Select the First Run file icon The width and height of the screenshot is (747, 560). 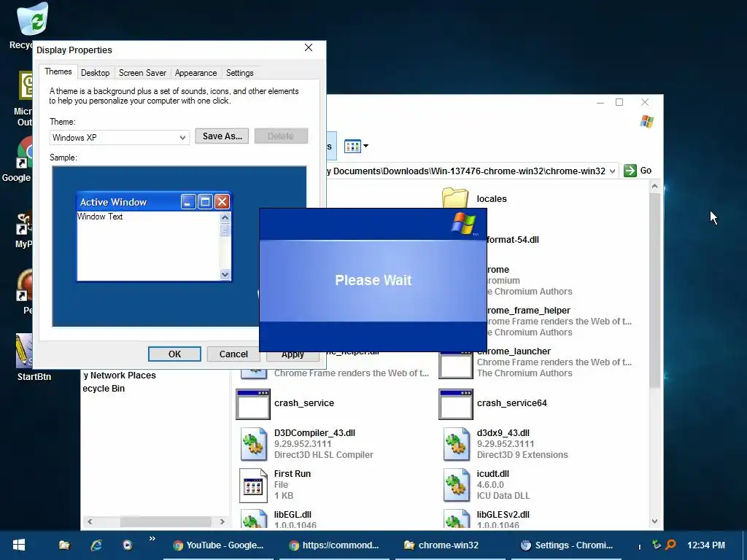(253, 485)
